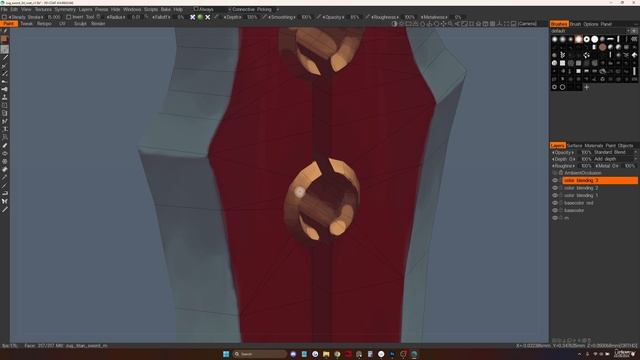Pick the empty circle brush in the last row
The height and width of the screenshot is (360, 640).
point(562,87)
